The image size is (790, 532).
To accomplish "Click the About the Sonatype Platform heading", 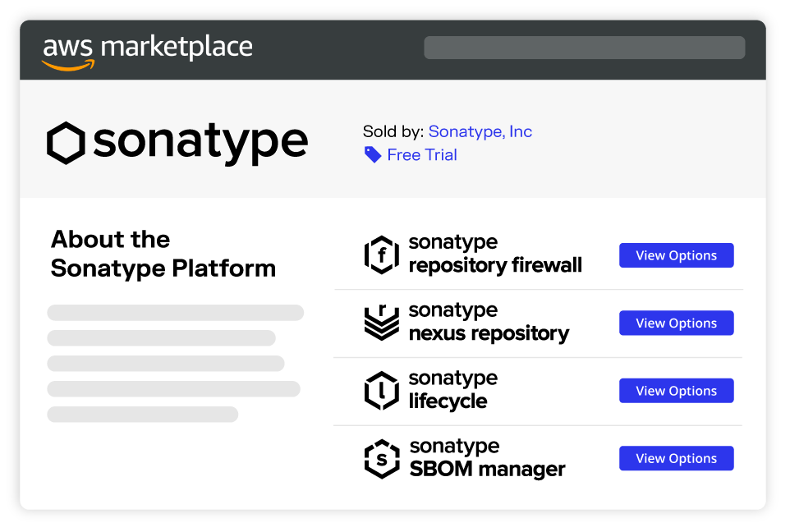I will click(x=163, y=254).
